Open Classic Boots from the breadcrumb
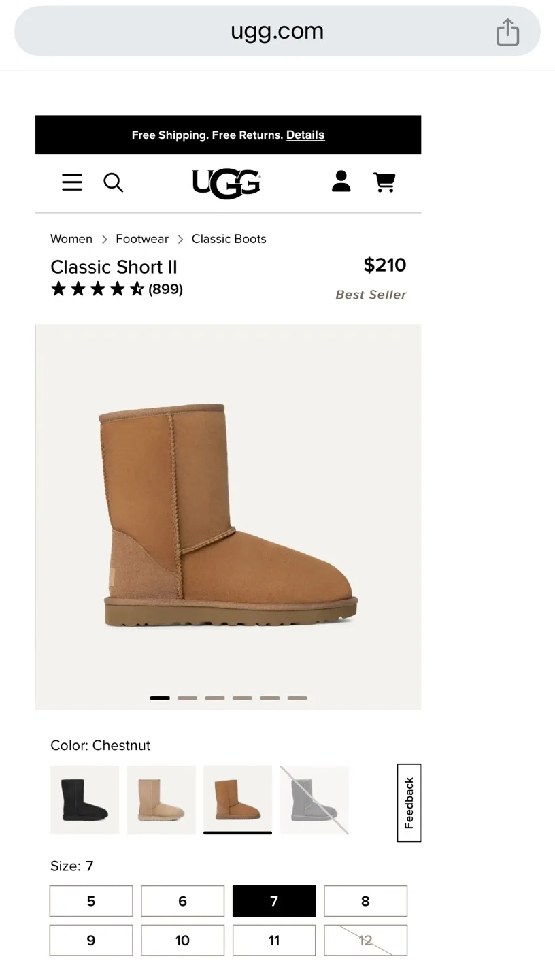The image size is (555, 980). (x=229, y=238)
